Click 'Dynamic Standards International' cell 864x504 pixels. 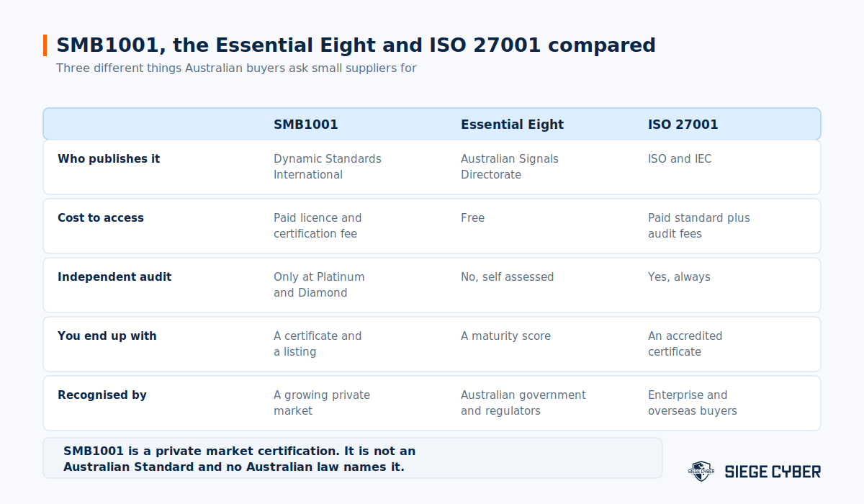pos(328,167)
